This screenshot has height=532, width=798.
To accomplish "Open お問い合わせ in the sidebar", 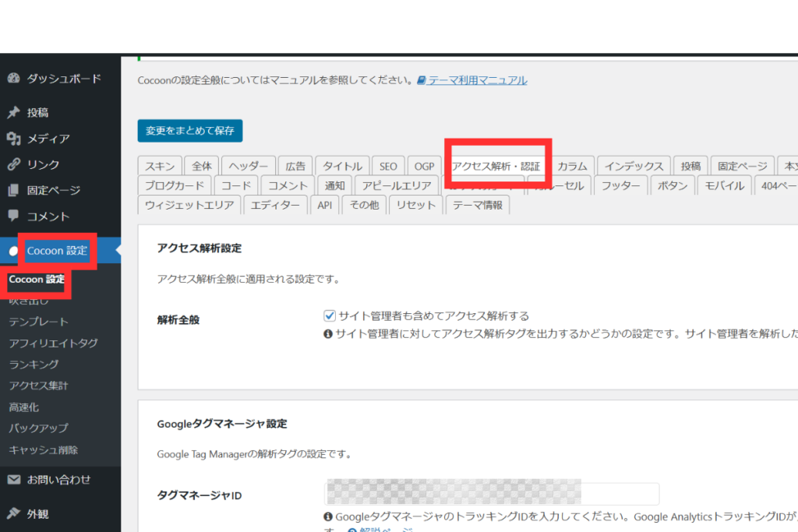I will (x=60, y=479).
